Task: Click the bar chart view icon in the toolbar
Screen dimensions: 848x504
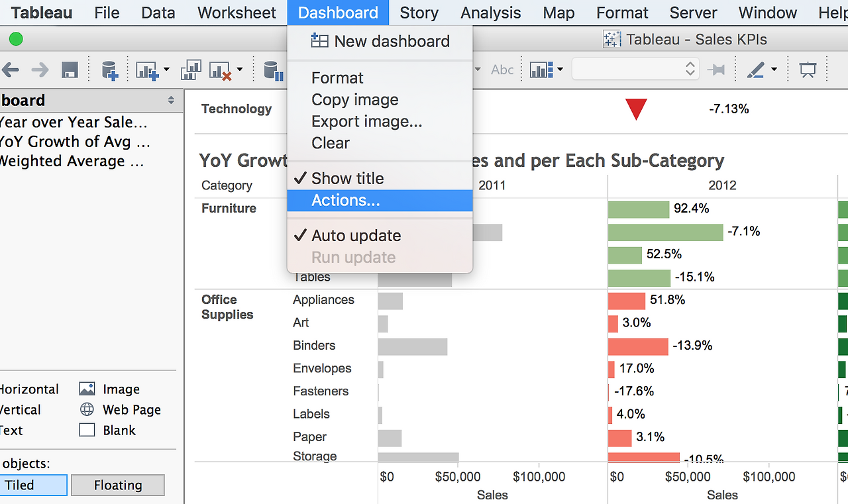Action: tap(541, 70)
